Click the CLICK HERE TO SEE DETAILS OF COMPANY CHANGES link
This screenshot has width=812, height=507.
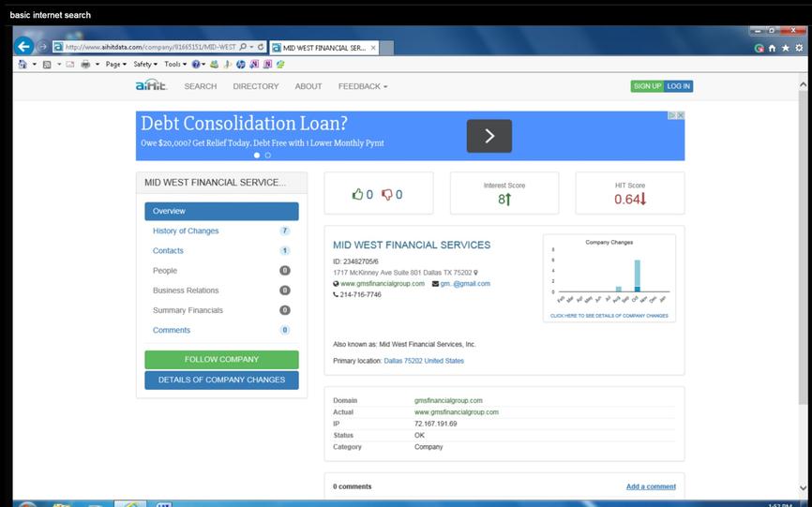(609, 316)
